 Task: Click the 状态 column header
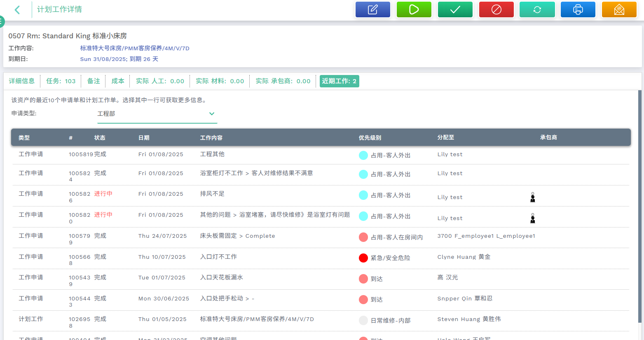point(100,138)
